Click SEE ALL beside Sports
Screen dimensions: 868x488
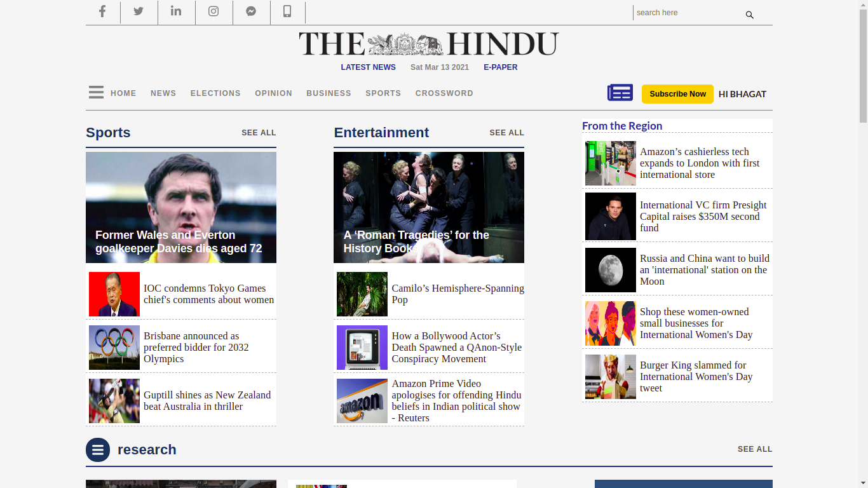coord(259,133)
